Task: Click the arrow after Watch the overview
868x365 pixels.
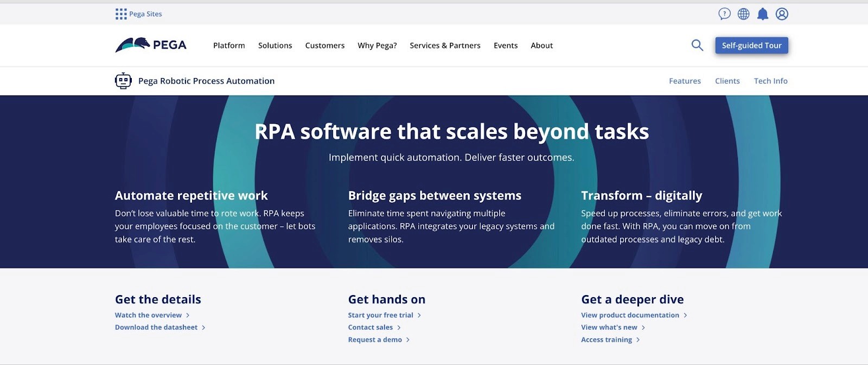Action: point(188,315)
